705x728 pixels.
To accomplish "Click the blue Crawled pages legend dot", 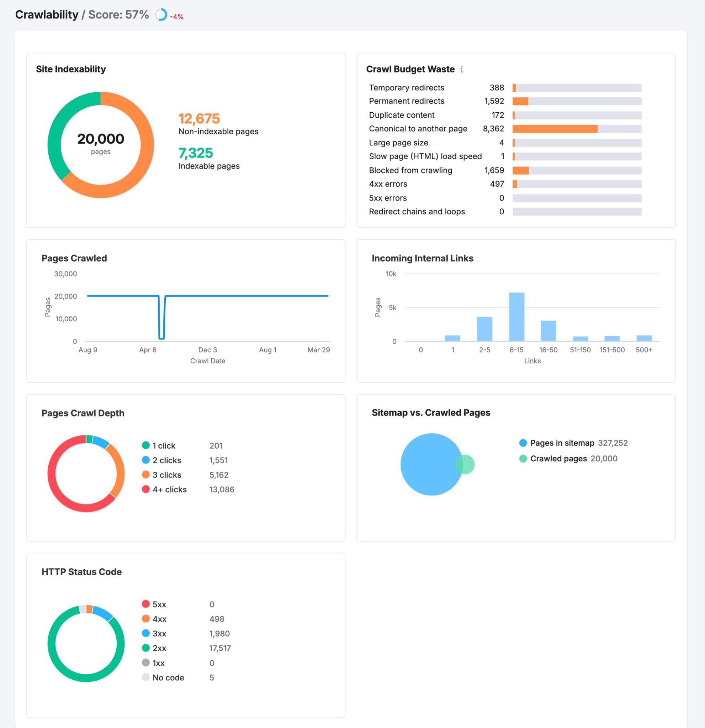I will 523,458.
